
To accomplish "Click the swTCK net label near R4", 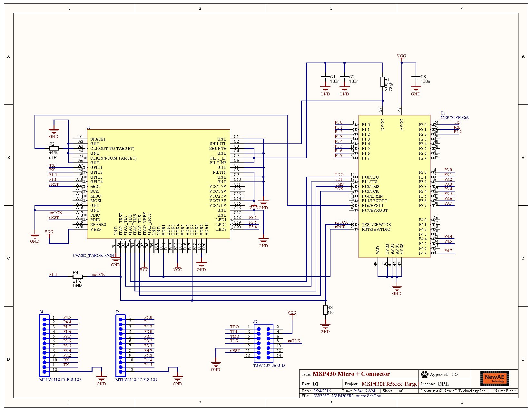I will pyautogui.click(x=98, y=275).
